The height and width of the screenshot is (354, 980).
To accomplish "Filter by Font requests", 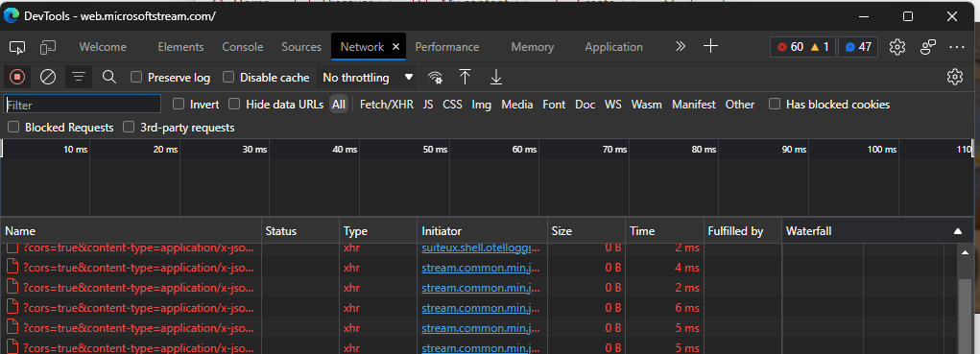I will tap(554, 105).
